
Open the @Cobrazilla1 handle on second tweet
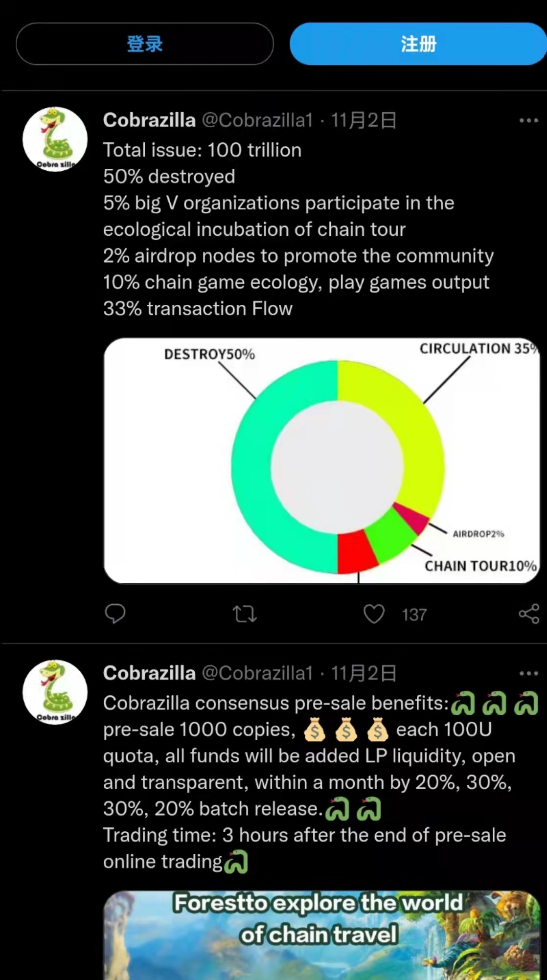pos(257,674)
